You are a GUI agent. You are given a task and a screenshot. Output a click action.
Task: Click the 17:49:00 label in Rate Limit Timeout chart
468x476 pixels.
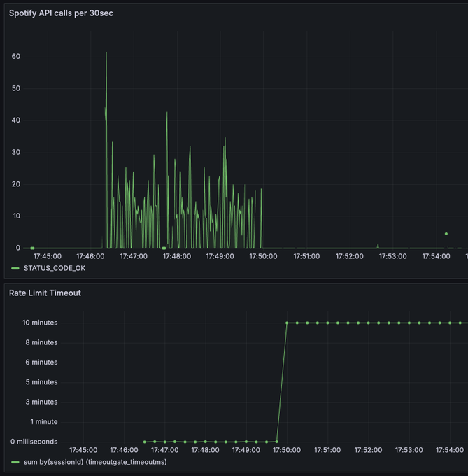click(x=246, y=450)
